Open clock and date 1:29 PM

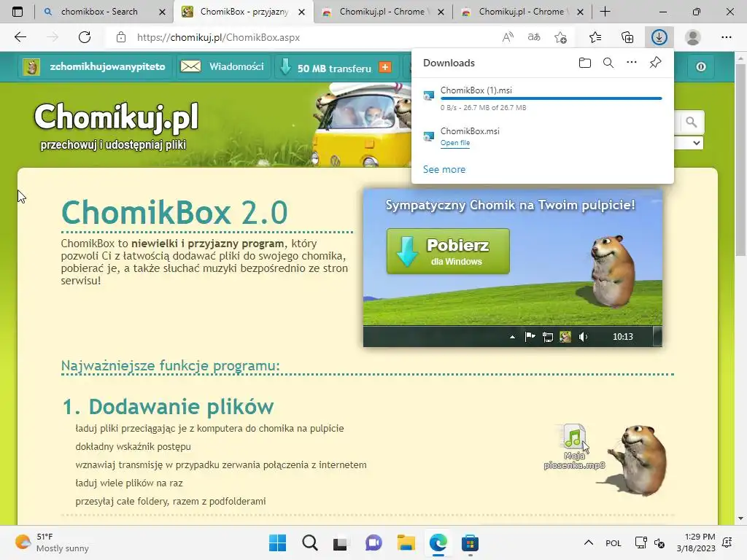click(696, 542)
